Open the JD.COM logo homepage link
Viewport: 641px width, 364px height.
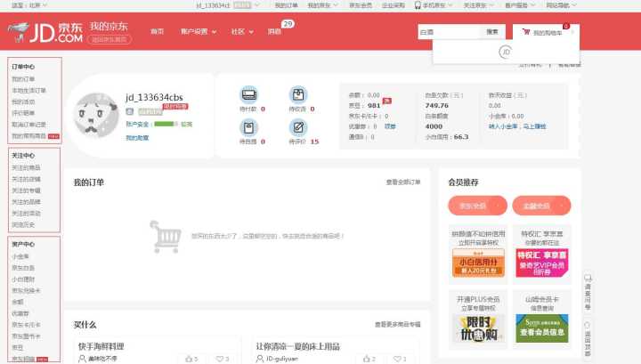(45, 32)
